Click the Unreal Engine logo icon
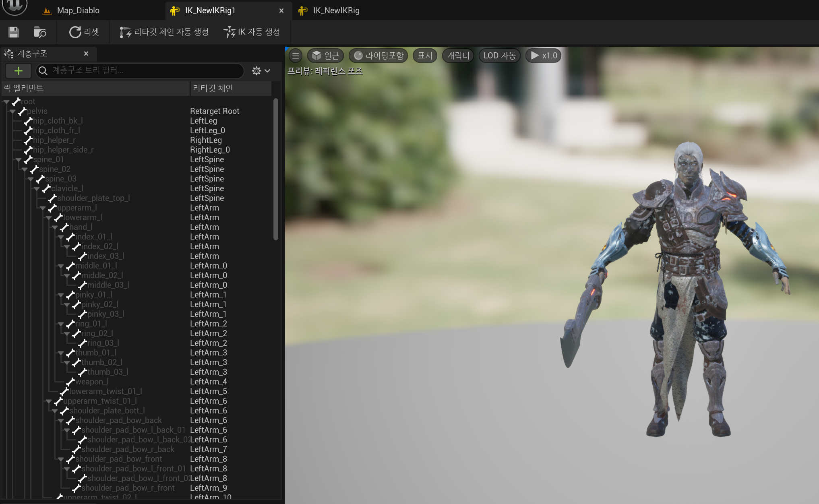The width and height of the screenshot is (819, 504). coord(14,6)
